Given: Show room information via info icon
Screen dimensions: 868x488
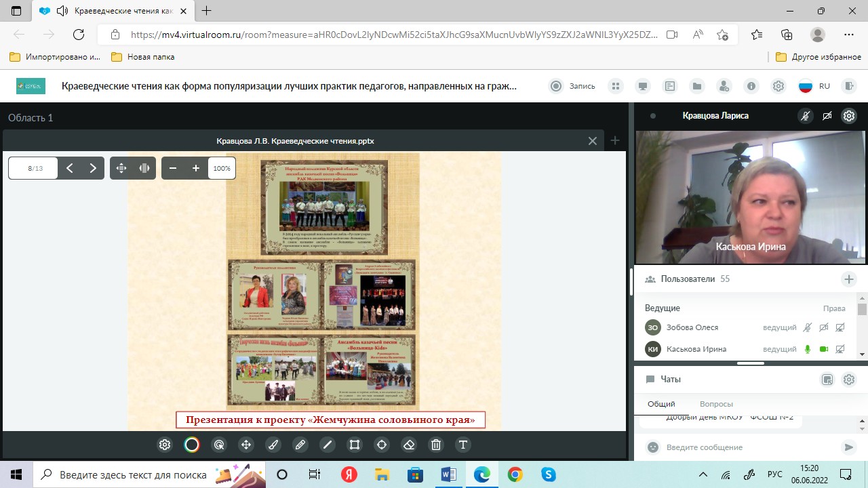Looking at the screenshot, I should [751, 86].
